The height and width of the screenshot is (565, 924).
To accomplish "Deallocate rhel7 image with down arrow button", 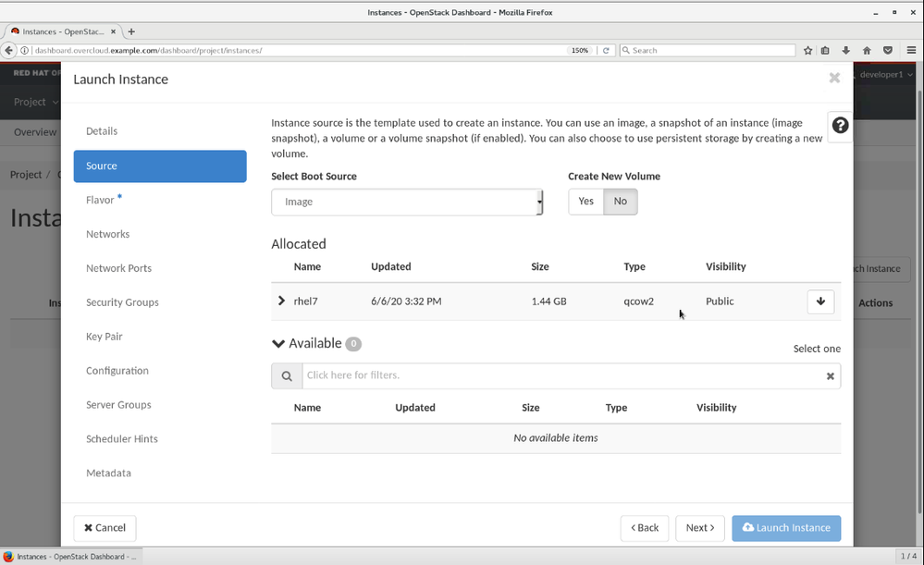I will click(x=820, y=301).
